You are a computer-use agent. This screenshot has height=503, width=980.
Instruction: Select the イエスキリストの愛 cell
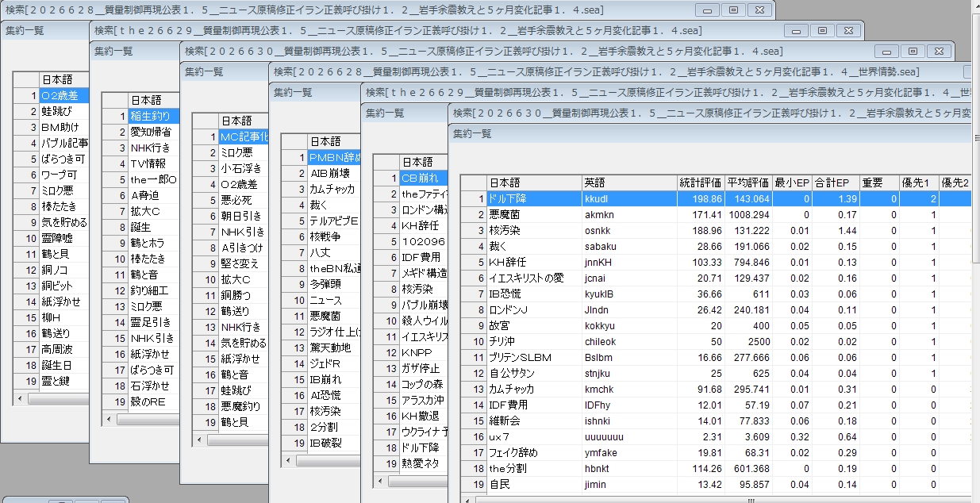pos(534,278)
